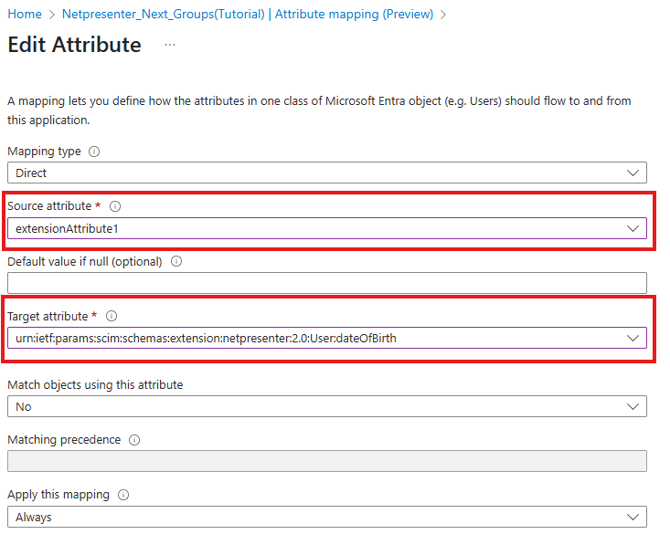Screen dimensions: 670x545
Task: Click the chevron arrow in Mapping type box
Action: pyautogui.click(x=632, y=173)
